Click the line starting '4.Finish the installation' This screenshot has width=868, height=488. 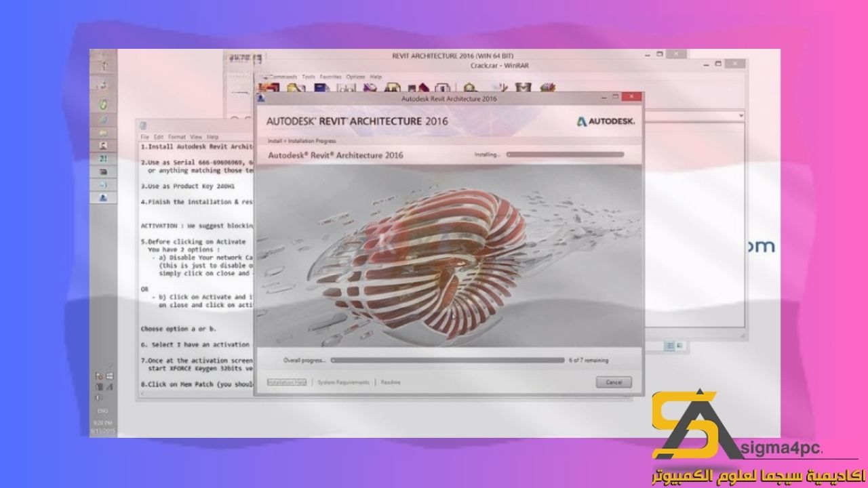[197, 202]
